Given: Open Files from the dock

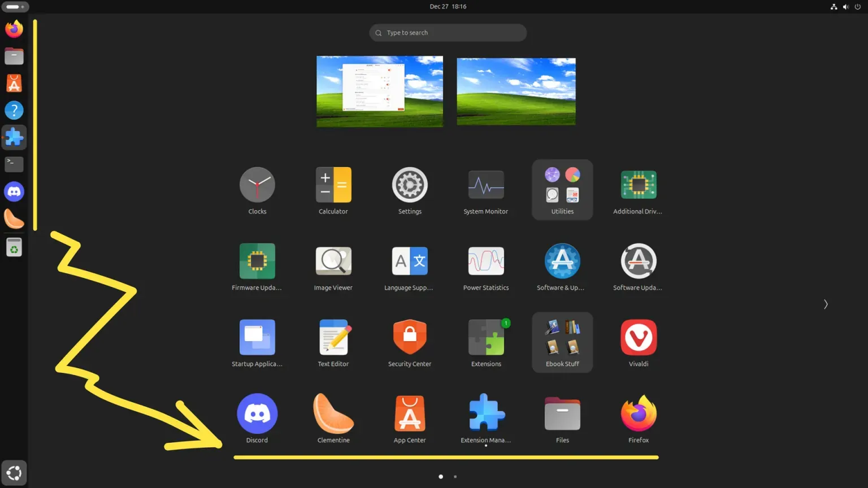Looking at the screenshot, I should (14, 56).
